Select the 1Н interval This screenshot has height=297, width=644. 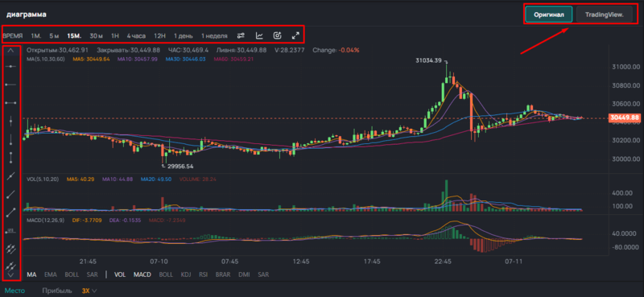tap(115, 36)
